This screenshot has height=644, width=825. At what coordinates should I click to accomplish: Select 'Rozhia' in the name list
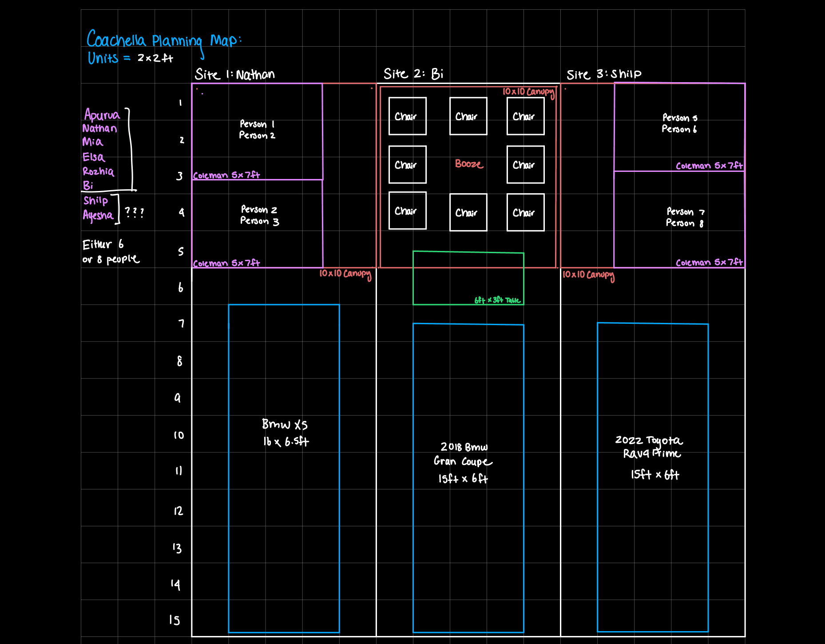tap(98, 171)
